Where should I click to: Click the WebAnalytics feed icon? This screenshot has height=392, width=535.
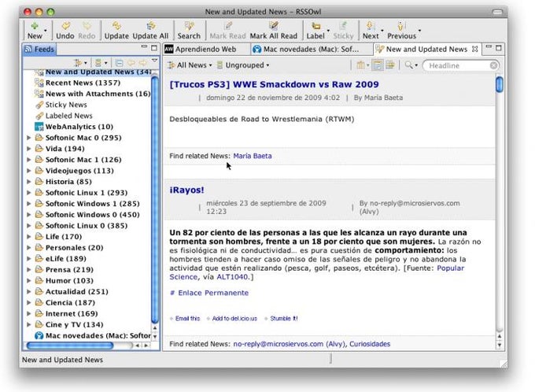[39, 127]
